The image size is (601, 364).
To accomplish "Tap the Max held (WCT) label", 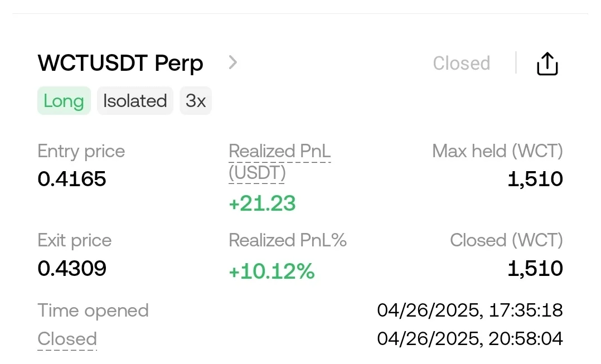I will 497,151.
